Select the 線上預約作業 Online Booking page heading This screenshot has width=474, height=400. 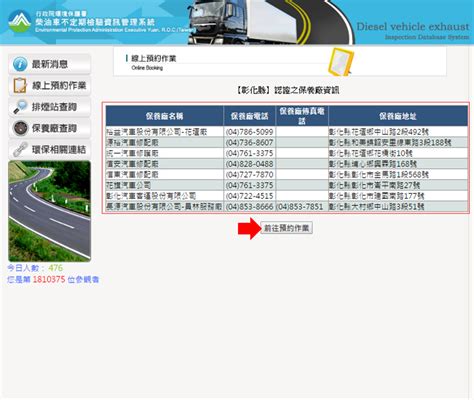pos(153,62)
